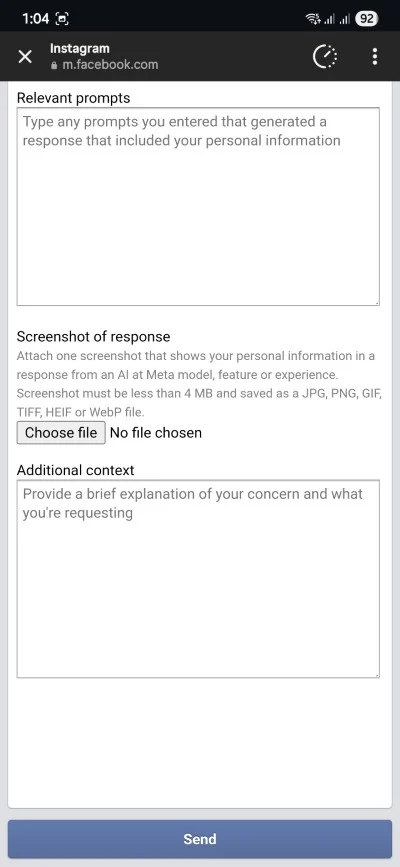The width and height of the screenshot is (400, 867).
Task: Tap the 'No file chosen' text
Action: point(156,432)
